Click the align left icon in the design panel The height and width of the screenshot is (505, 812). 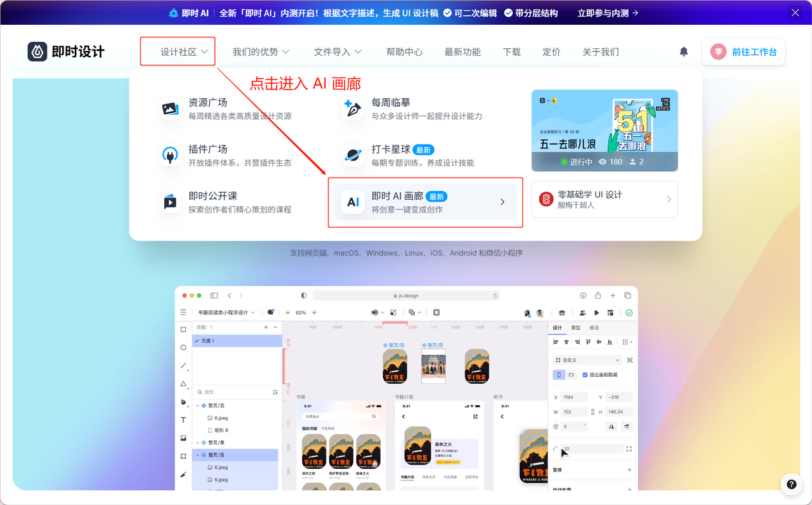click(556, 342)
